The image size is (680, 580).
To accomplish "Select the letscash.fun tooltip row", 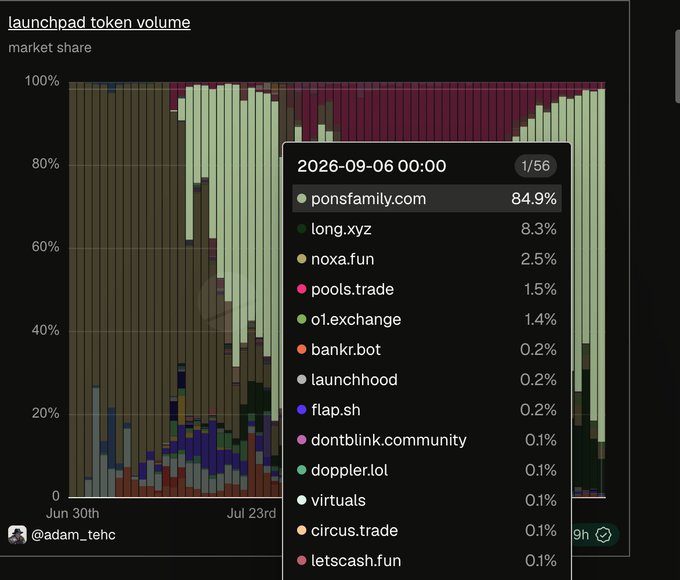I will pyautogui.click(x=427, y=560).
